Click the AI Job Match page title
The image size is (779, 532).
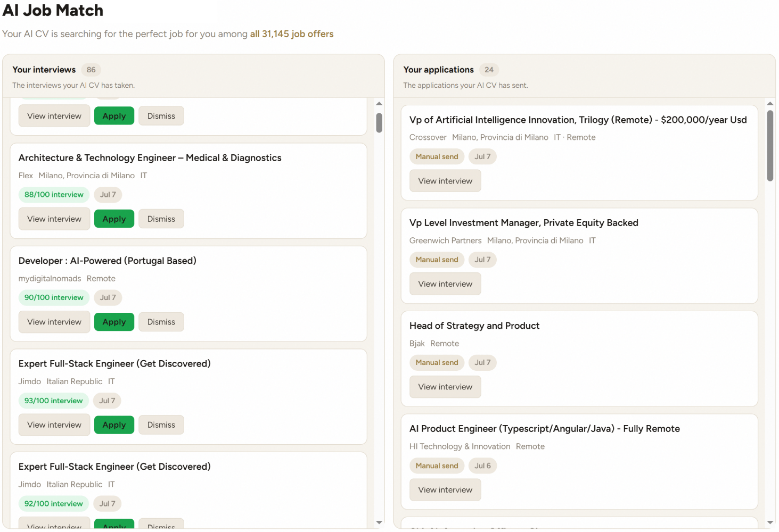point(53,11)
